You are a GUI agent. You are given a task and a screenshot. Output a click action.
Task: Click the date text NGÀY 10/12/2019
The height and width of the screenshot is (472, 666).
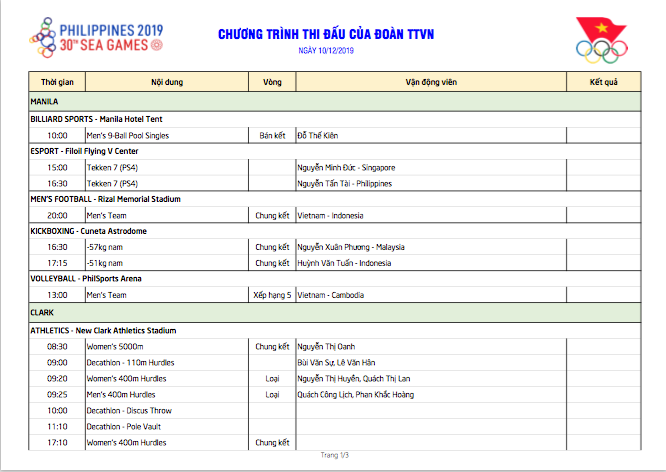tap(326, 50)
